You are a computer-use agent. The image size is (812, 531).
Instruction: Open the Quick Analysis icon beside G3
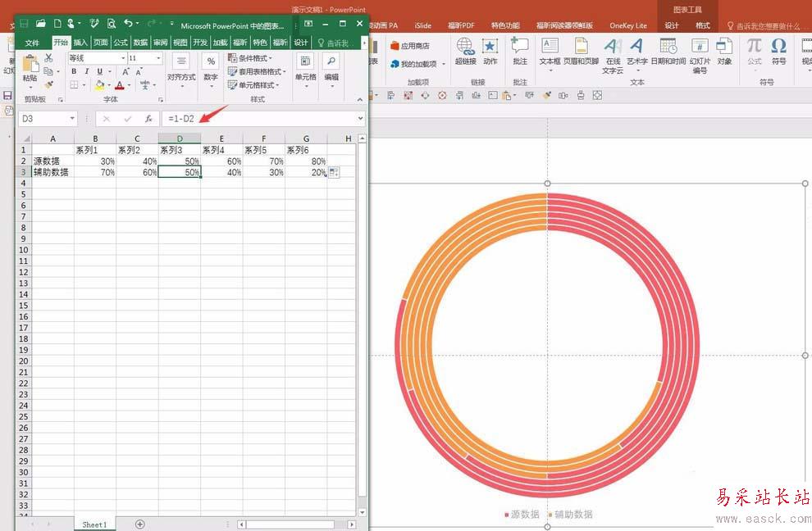pos(334,172)
